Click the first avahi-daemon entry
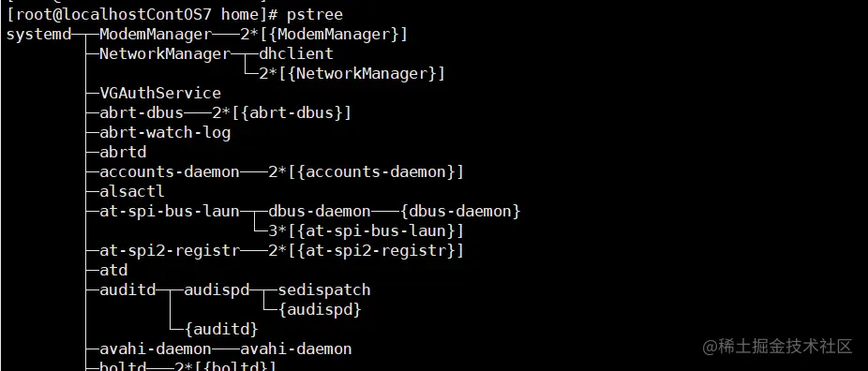 click(x=156, y=349)
